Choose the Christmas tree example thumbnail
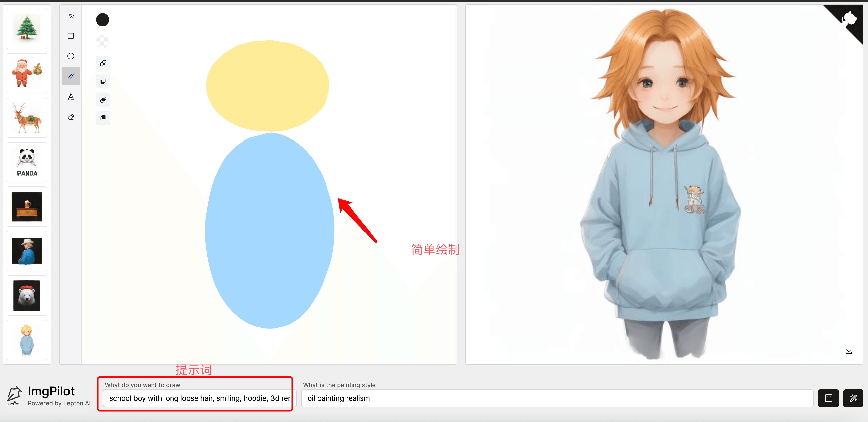This screenshot has height=422, width=868. tap(27, 29)
